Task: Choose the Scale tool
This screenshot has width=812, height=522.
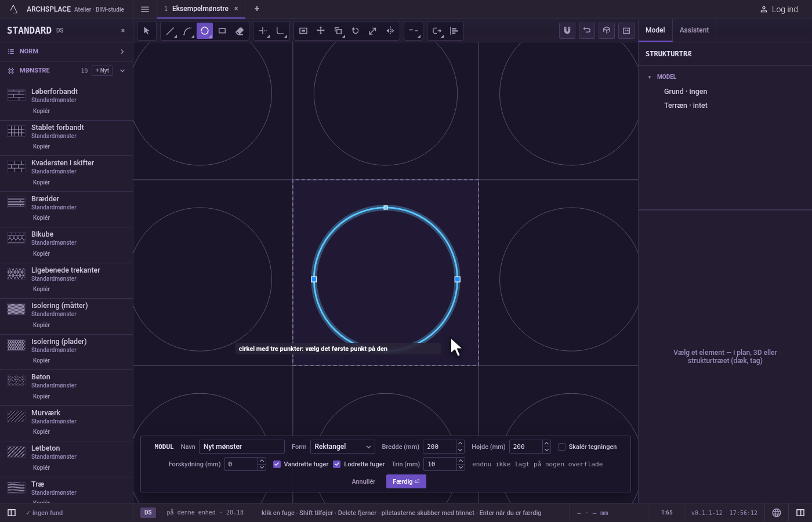Action: (373, 31)
